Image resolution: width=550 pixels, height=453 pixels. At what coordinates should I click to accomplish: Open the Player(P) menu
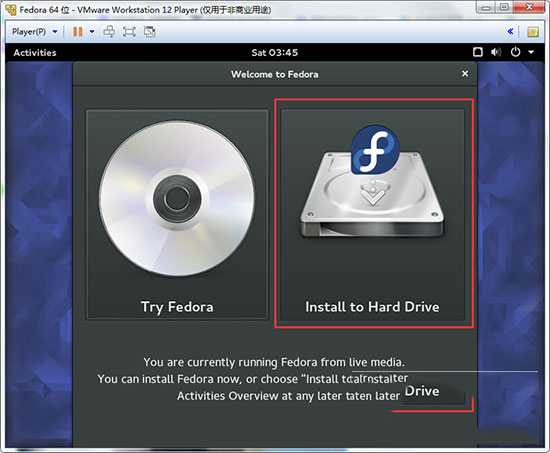click(x=29, y=32)
